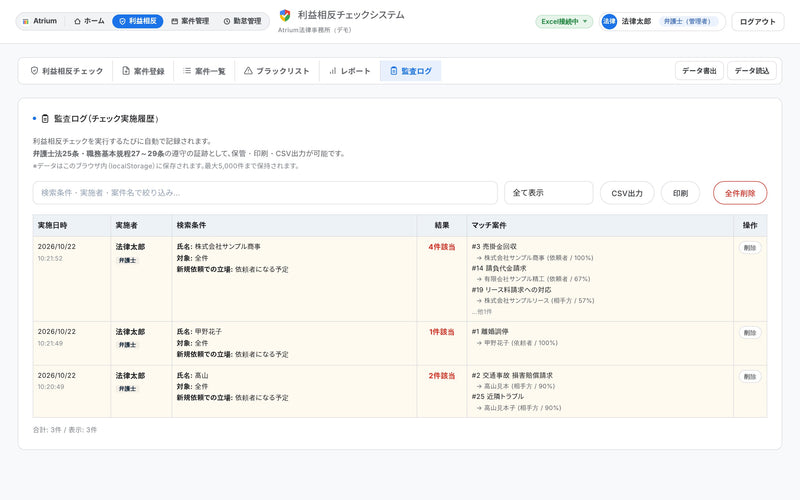
Task: Delete the 高山 log row
Action: (x=749, y=377)
